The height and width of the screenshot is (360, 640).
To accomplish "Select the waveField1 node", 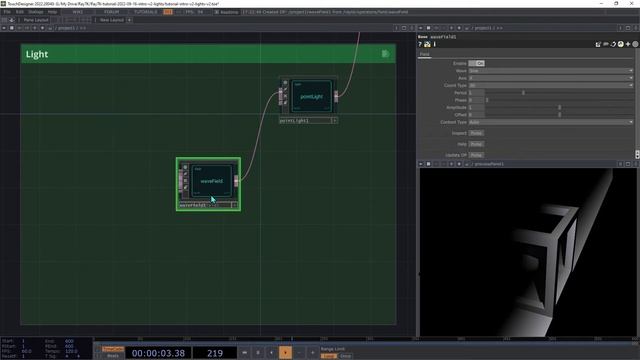I will (211, 181).
